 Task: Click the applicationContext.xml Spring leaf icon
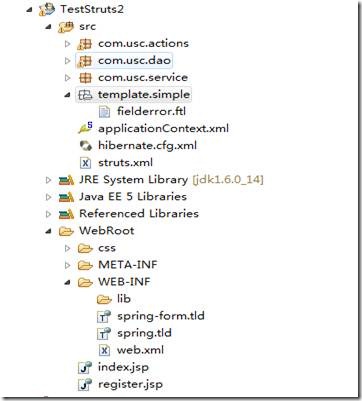pyautogui.click(x=85, y=128)
